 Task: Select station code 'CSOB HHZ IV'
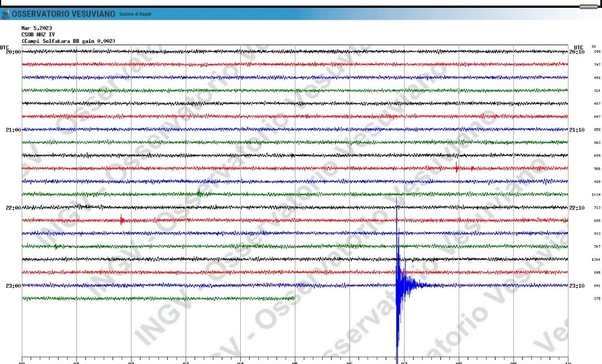(x=38, y=35)
